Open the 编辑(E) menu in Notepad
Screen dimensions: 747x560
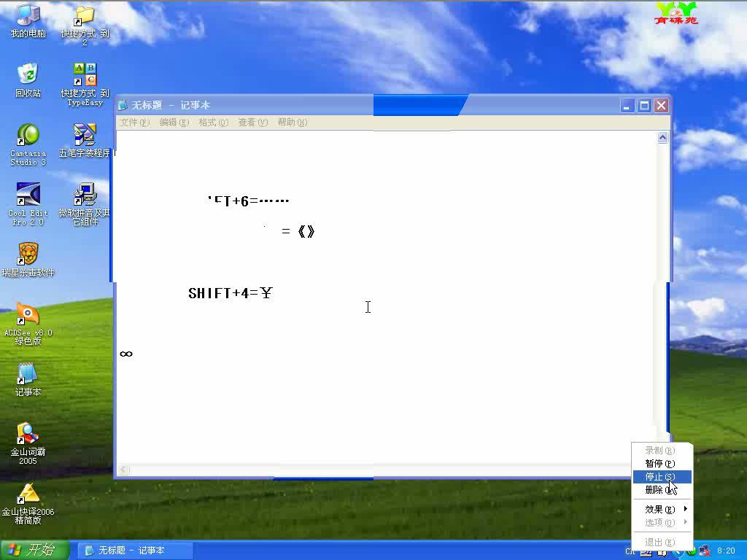pyautogui.click(x=174, y=122)
